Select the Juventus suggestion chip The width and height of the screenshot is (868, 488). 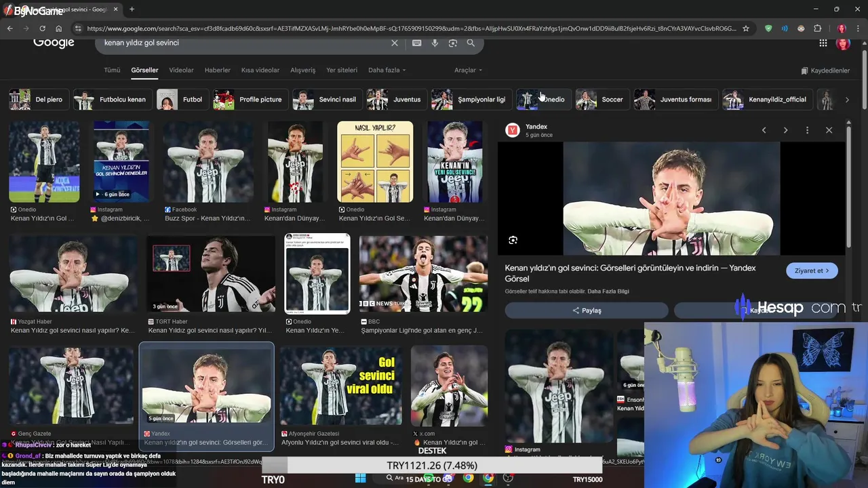pos(396,100)
